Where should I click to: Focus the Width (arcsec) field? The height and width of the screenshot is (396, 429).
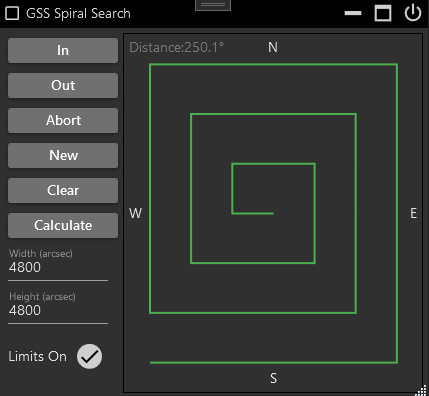[58, 267]
